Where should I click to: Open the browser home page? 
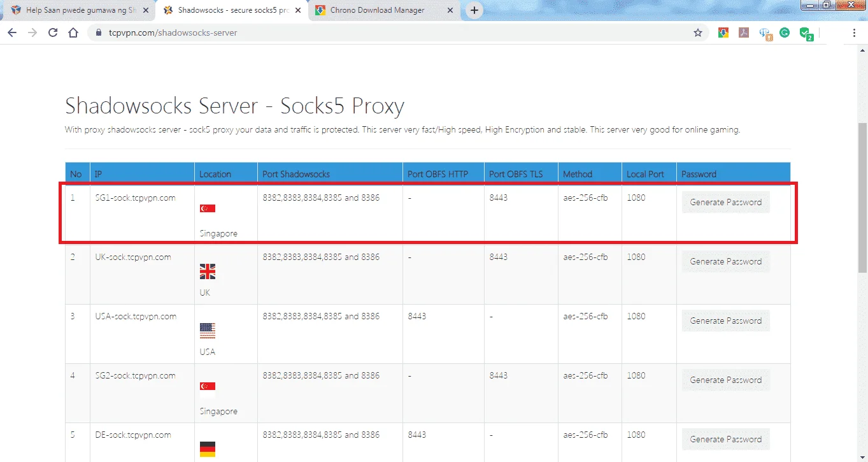73,32
